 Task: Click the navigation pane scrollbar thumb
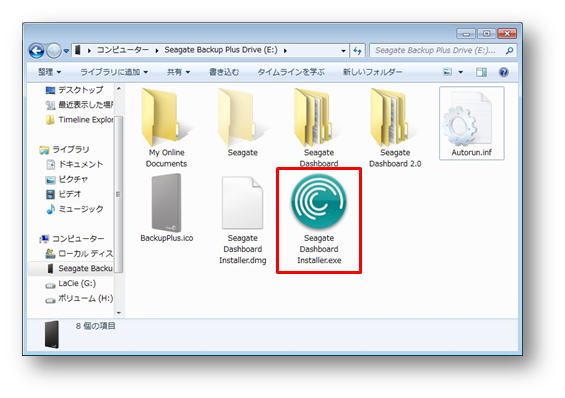119,194
